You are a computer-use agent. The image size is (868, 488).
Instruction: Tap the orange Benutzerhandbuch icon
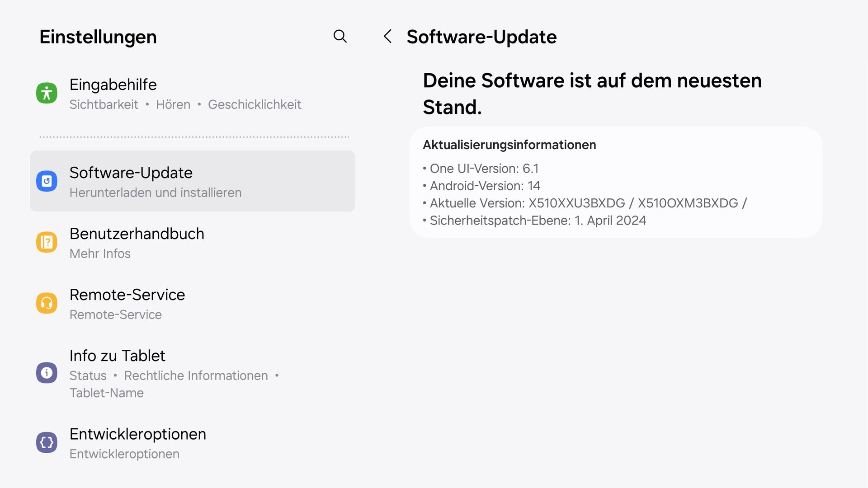[47, 242]
